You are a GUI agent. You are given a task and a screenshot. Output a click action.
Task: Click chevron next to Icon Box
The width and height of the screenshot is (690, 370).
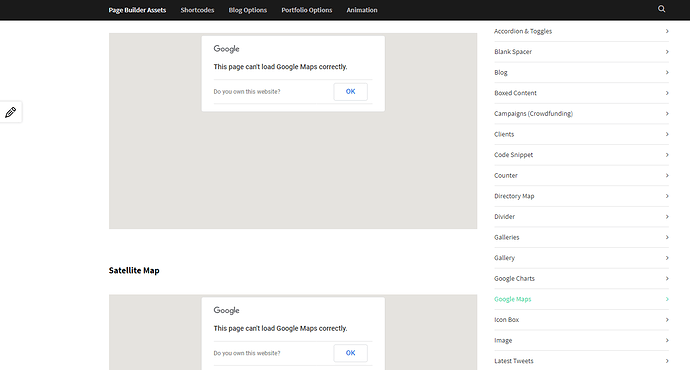(x=667, y=320)
